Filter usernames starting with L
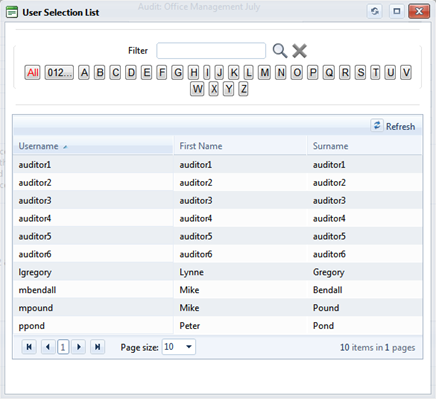This screenshot has height=399, width=436. [249, 72]
